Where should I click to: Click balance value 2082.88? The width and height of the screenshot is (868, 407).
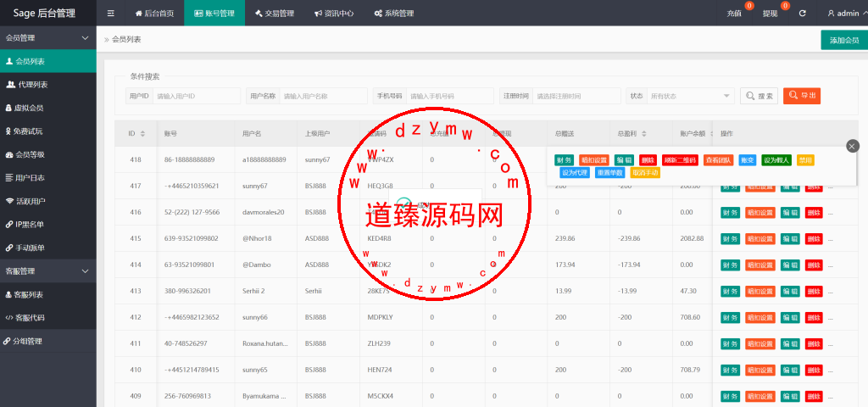692,238
